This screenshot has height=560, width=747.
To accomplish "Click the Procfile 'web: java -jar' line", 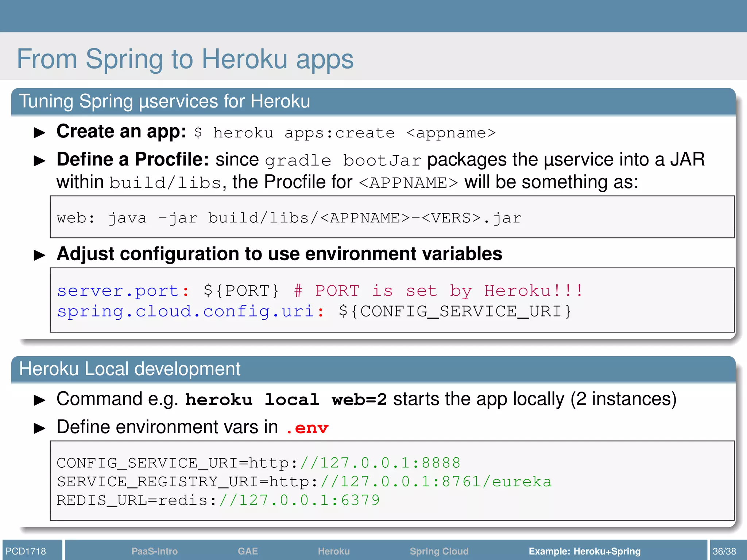I will pos(289,218).
